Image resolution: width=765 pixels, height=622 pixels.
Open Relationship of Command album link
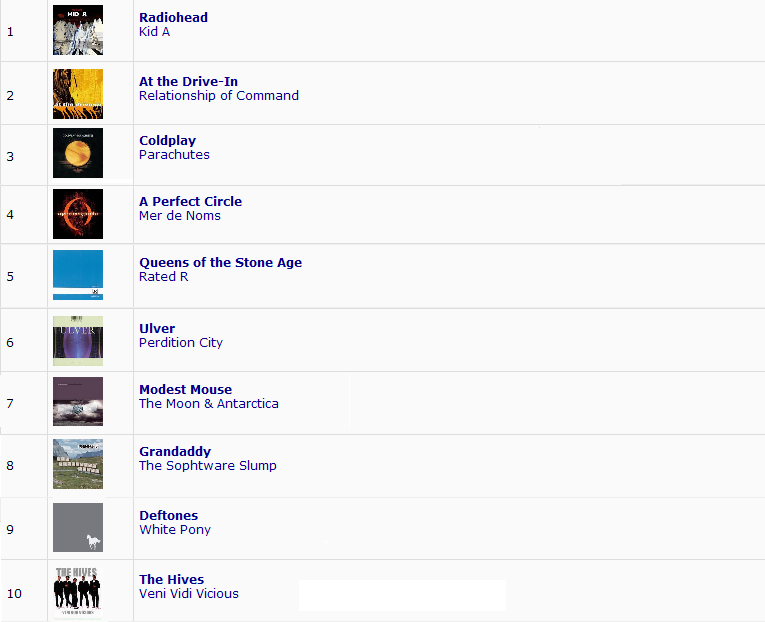coord(219,96)
